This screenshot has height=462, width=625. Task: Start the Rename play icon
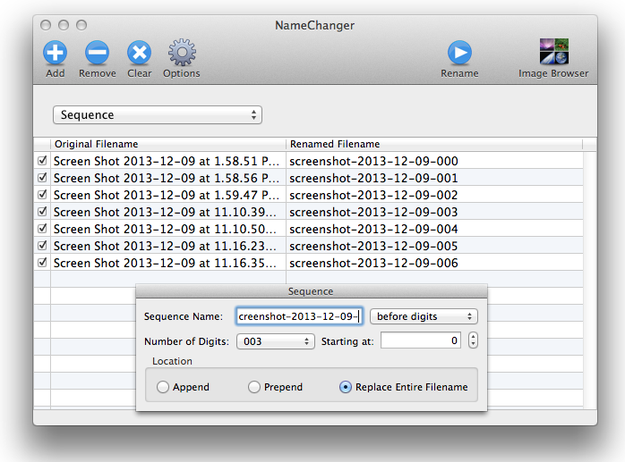click(x=460, y=52)
